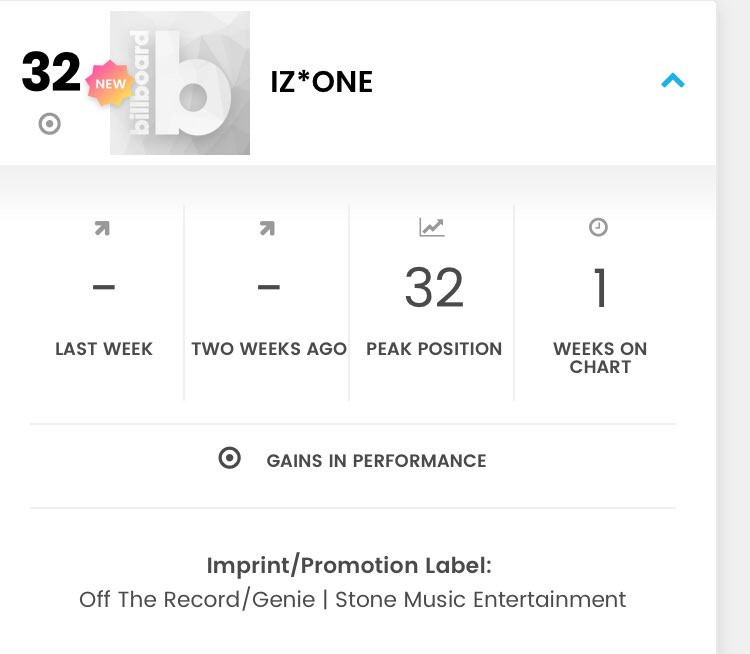Click the Weeks on Chart value 1
Viewport: 750px width, 654px height.
(x=600, y=288)
